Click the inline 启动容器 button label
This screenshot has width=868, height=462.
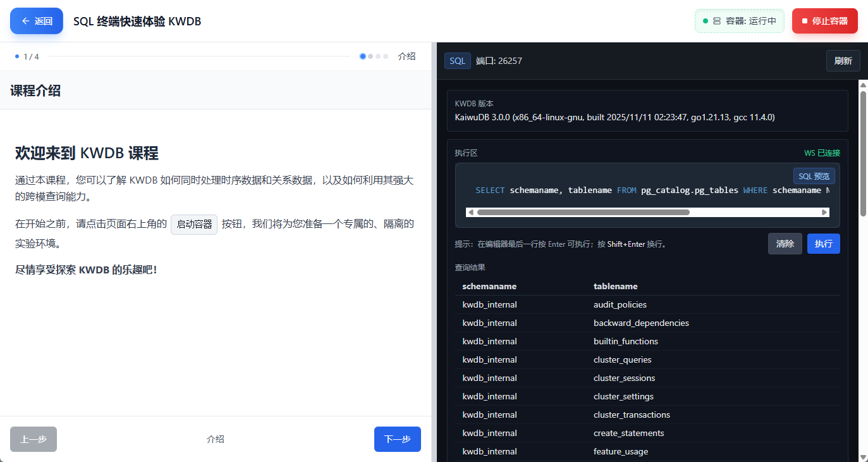click(x=194, y=224)
